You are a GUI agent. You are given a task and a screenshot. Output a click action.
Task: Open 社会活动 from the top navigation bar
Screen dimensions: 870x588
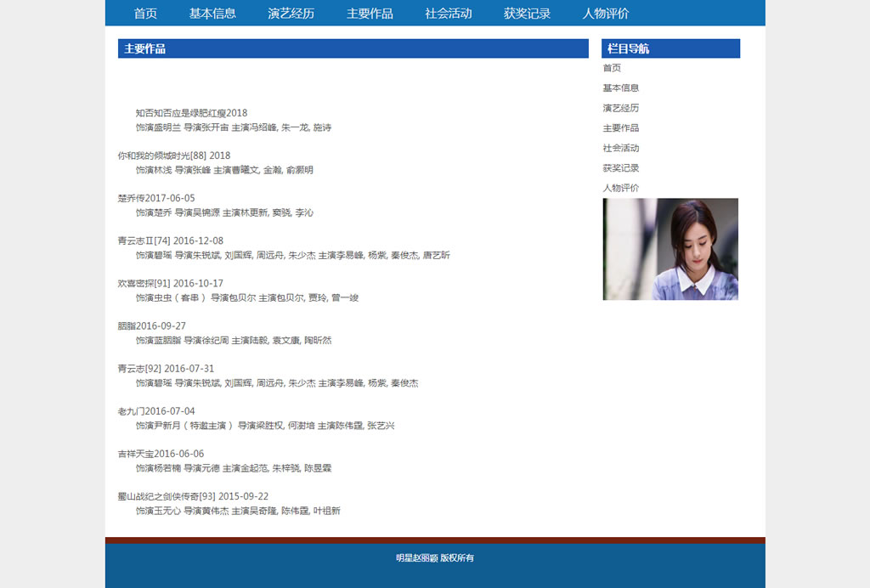coord(448,14)
